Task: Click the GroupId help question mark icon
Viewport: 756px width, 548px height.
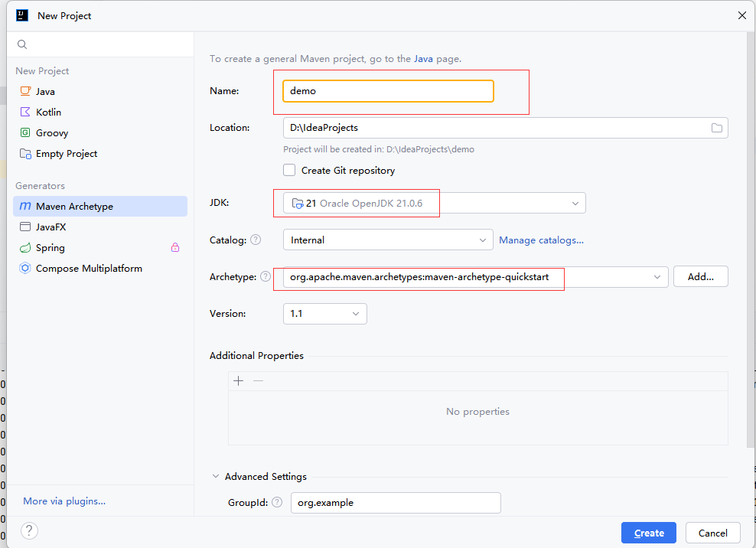Action: (x=277, y=503)
